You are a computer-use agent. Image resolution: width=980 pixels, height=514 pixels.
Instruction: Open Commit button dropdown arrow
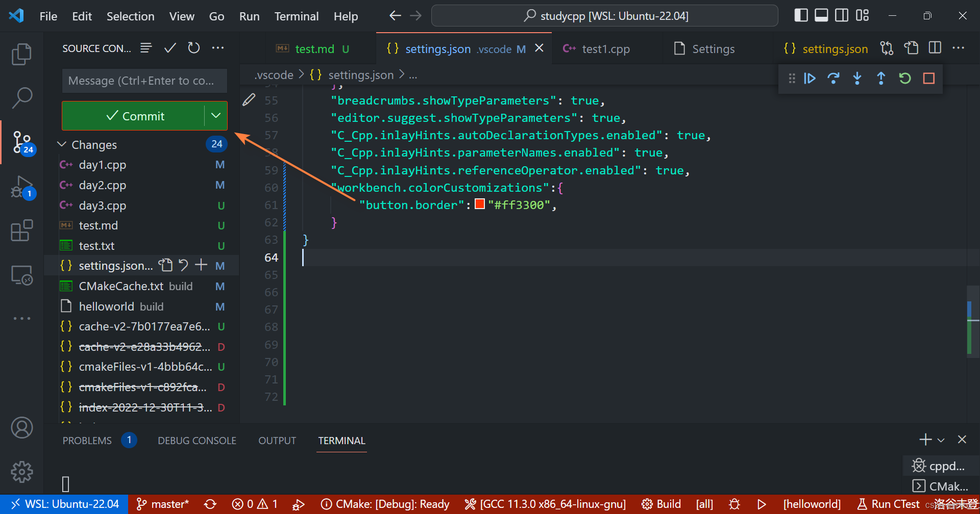coord(216,116)
